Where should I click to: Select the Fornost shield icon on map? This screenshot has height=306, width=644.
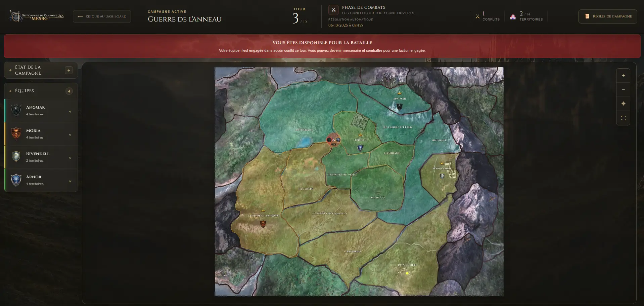pyautogui.click(x=360, y=148)
